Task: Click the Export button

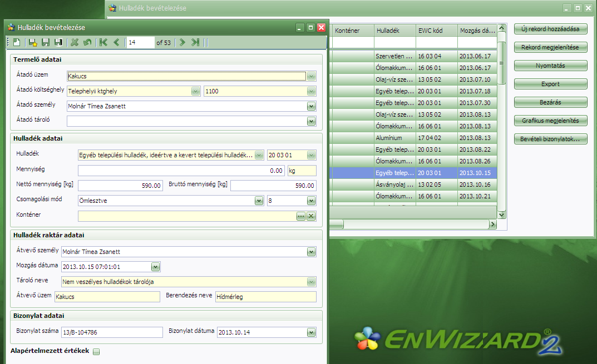Action: click(551, 84)
